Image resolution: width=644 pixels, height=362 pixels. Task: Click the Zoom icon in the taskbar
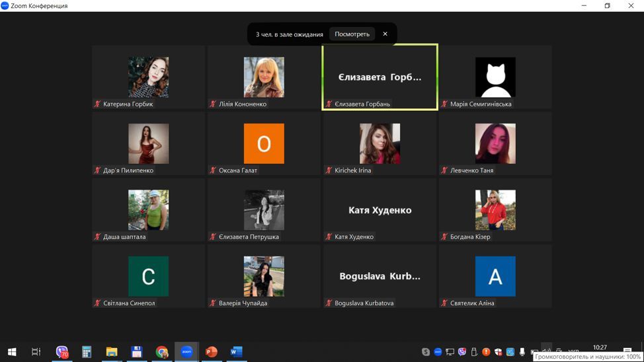click(186, 352)
